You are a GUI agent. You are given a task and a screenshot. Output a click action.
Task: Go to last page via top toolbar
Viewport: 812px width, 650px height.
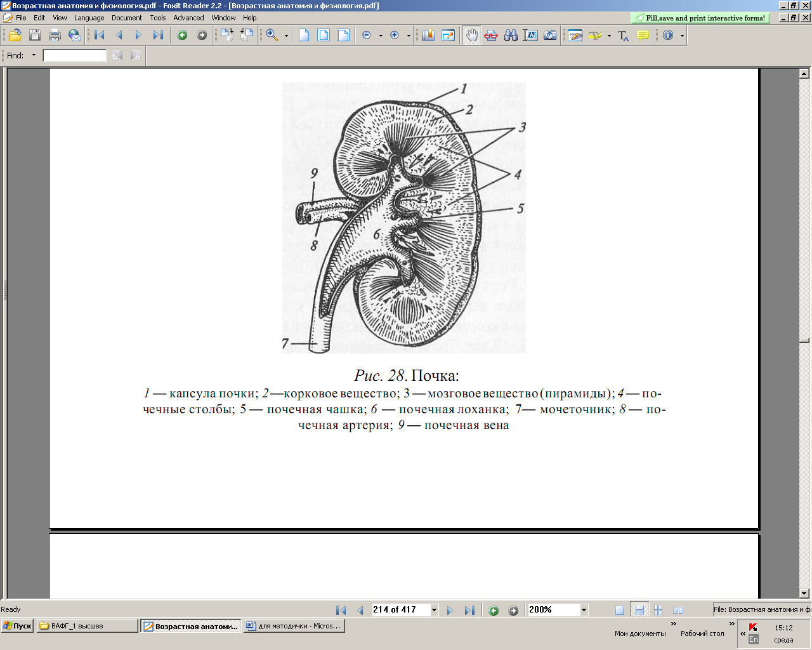click(158, 36)
